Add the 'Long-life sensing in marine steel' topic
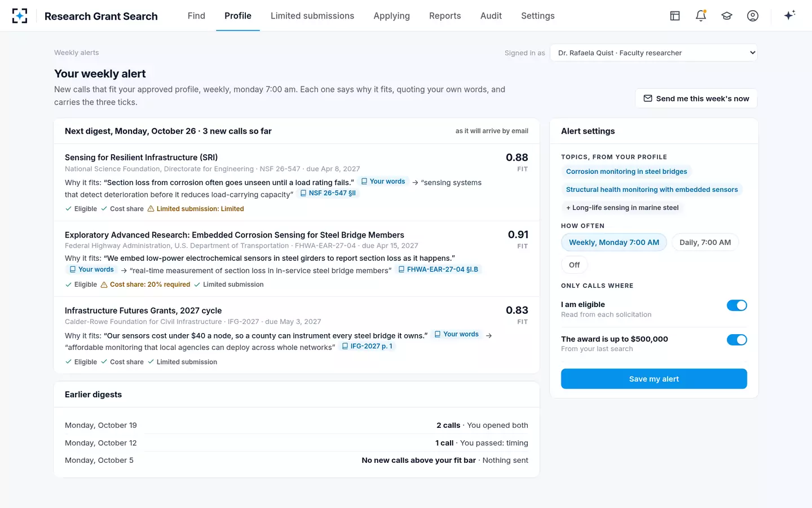This screenshot has width=812, height=508. coord(622,208)
